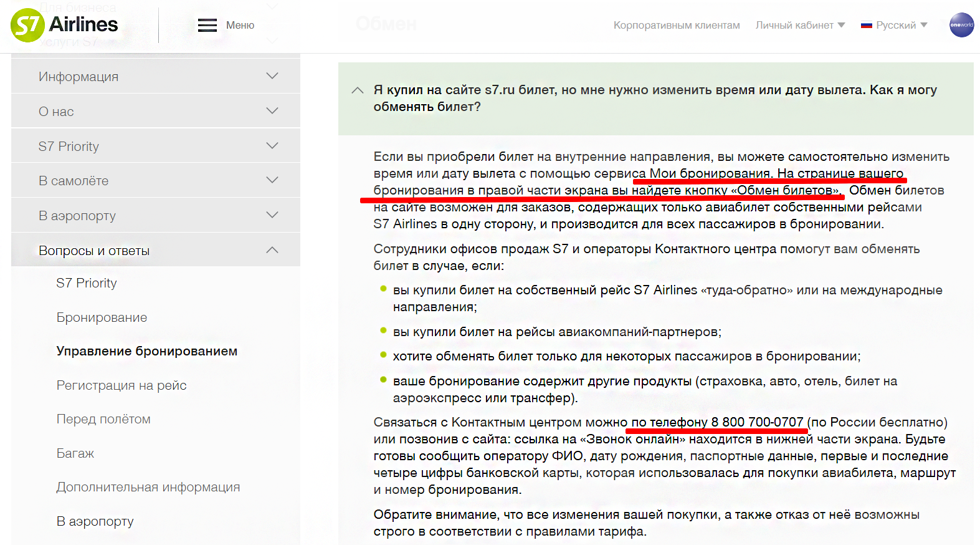Open Перед полётом subsection
Screen dimensions: 980x545
103,419
